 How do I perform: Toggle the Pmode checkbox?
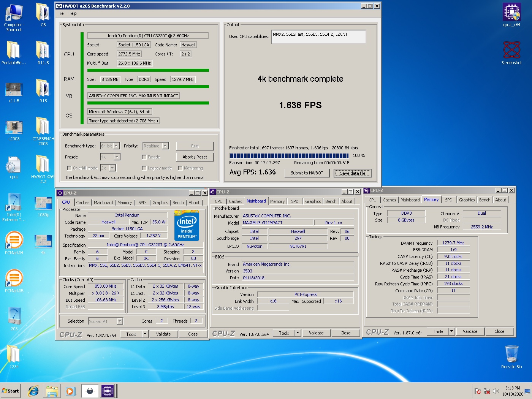click(x=144, y=157)
